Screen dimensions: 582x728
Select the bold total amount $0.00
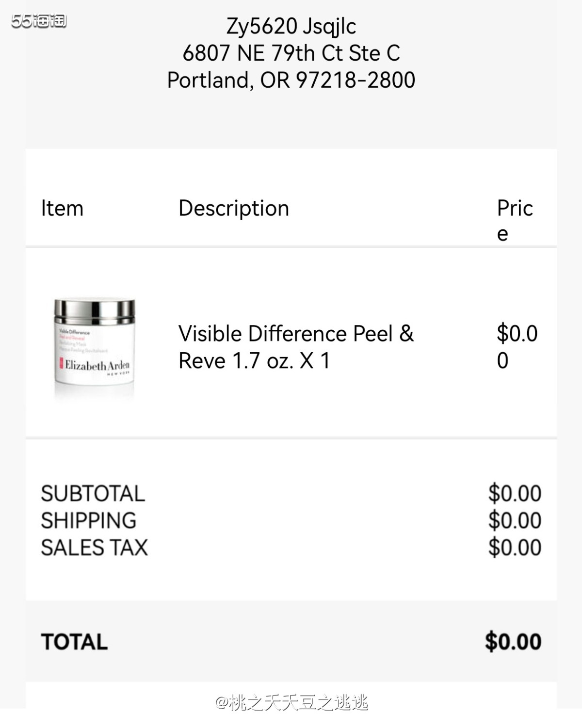513,642
